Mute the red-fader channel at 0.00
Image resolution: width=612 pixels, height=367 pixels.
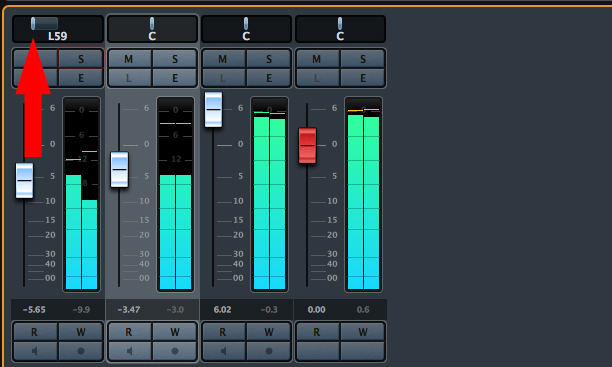pos(317,59)
